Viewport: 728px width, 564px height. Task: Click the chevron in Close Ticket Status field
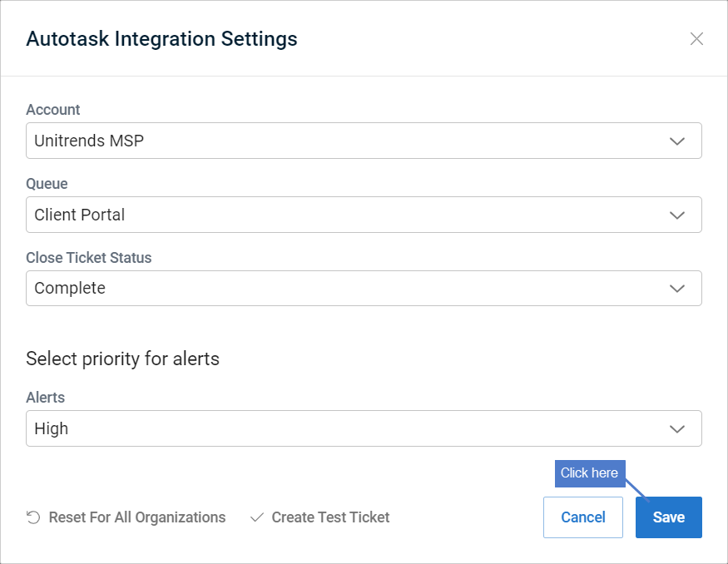[x=677, y=289]
